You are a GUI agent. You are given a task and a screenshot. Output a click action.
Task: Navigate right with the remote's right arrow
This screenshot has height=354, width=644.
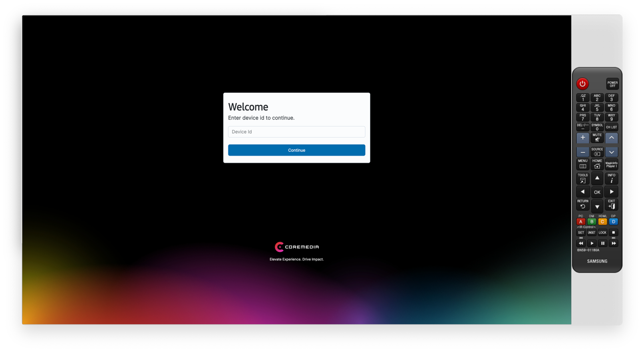pyautogui.click(x=611, y=192)
